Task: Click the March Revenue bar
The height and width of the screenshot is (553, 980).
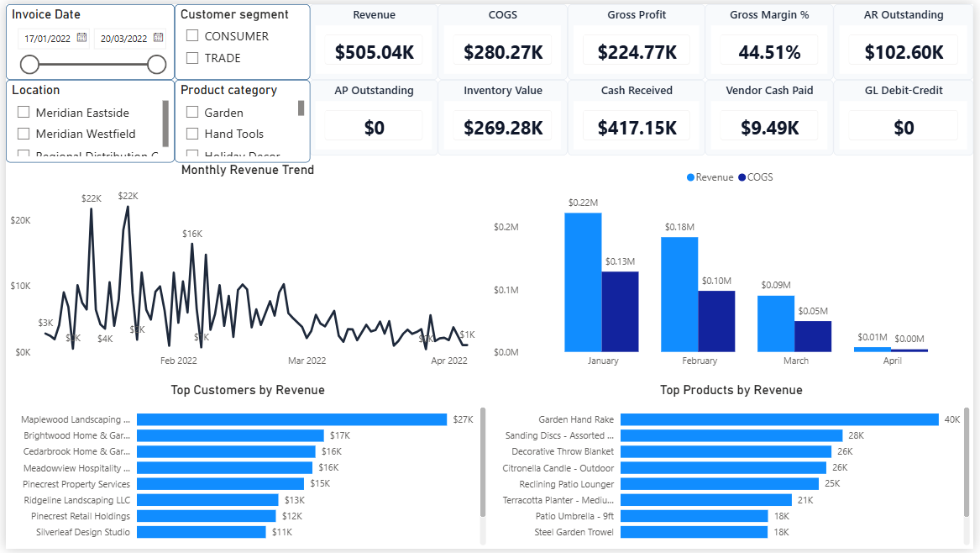Action: pyautogui.click(x=776, y=324)
